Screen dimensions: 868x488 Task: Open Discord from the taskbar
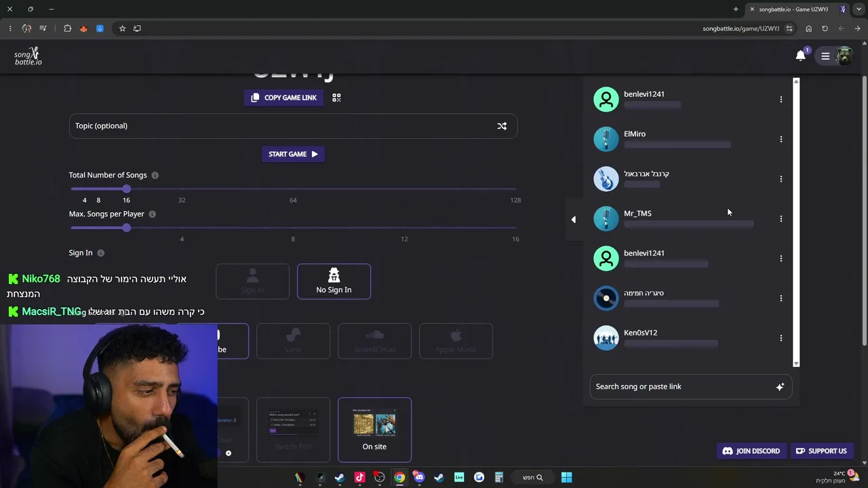point(419,477)
